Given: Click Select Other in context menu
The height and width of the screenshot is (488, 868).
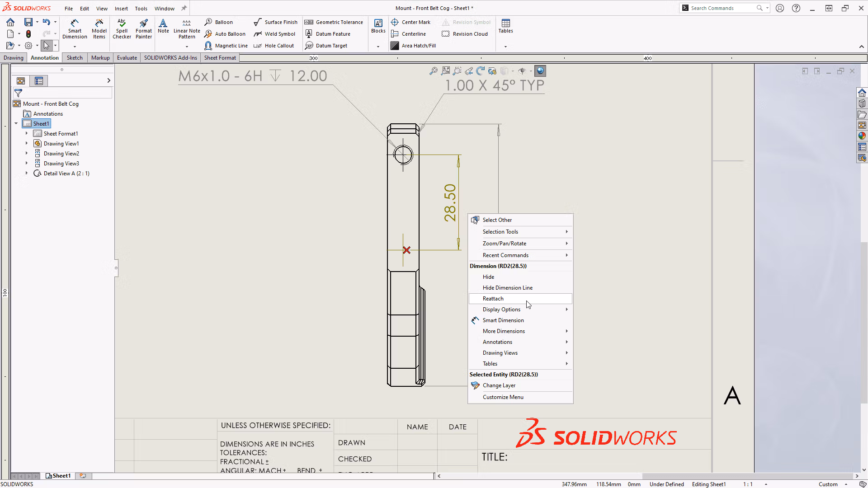Looking at the screenshot, I should (x=520, y=220).
